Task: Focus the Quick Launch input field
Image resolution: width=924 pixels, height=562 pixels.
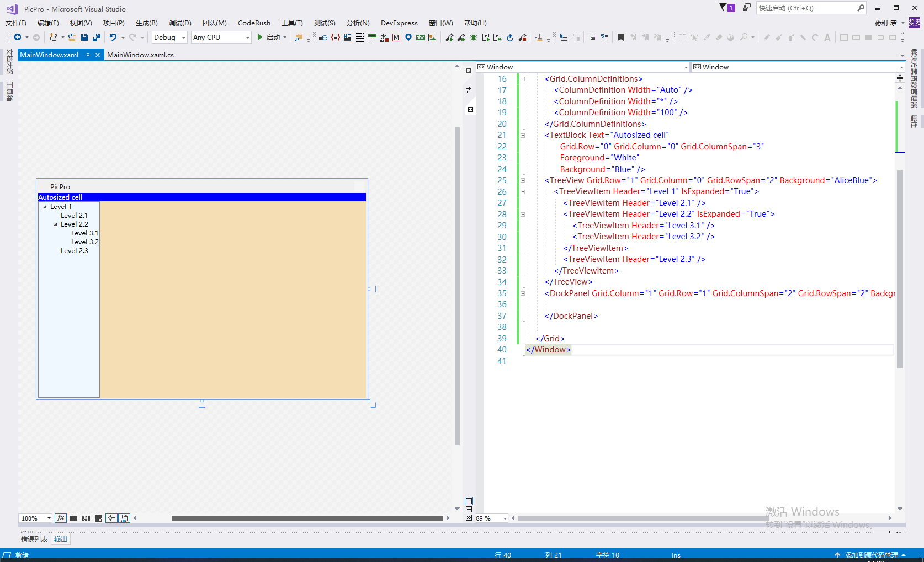Action: pyautogui.click(x=806, y=8)
